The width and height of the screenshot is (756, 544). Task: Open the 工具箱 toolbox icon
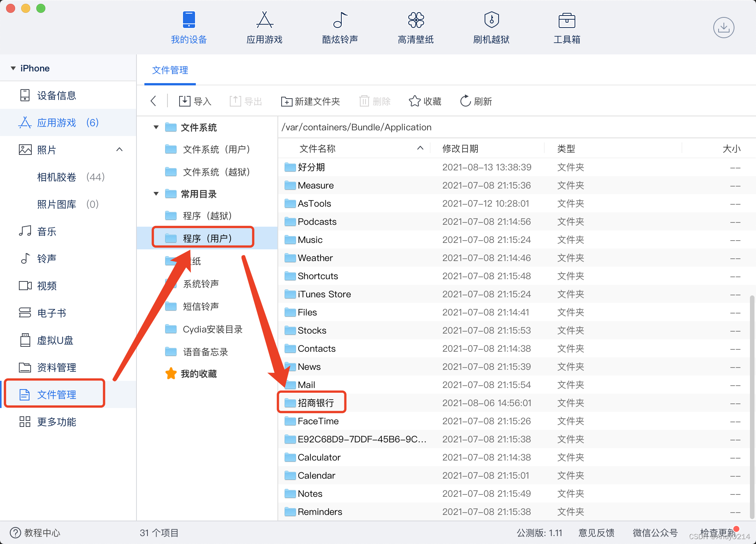(567, 20)
